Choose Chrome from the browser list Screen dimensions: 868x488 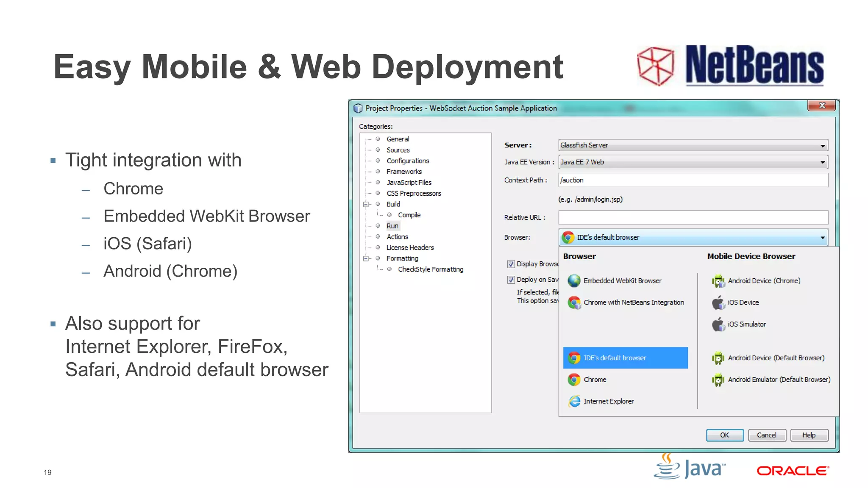tap(595, 380)
